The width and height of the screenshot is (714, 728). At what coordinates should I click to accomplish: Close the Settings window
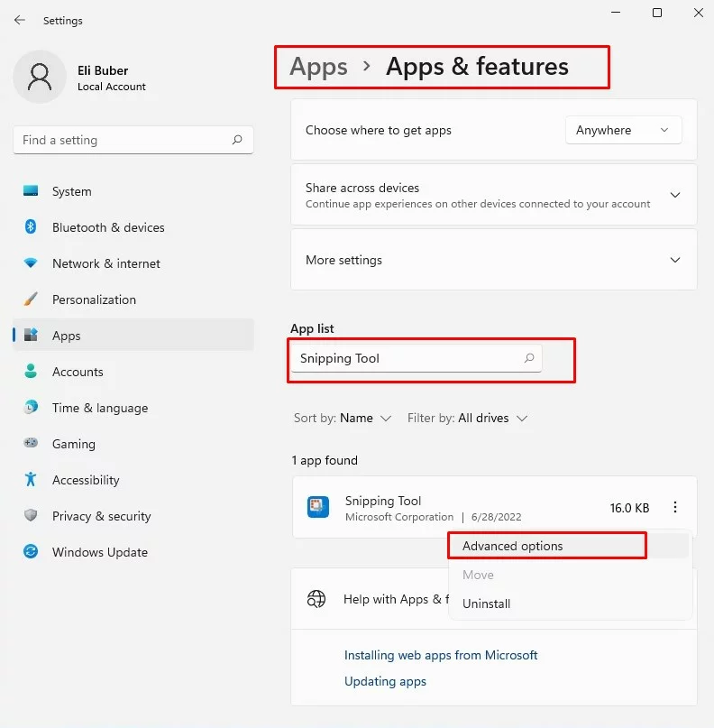tap(699, 13)
